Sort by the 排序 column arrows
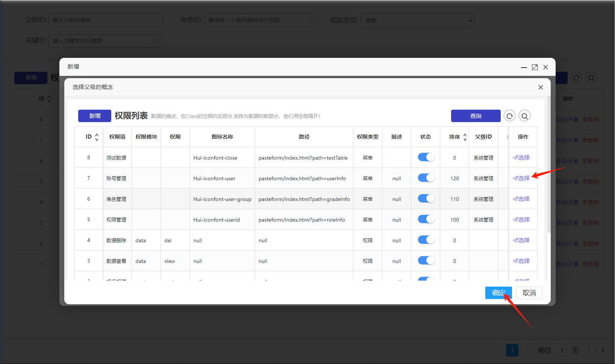This screenshot has height=364, width=615. click(x=465, y=137)
